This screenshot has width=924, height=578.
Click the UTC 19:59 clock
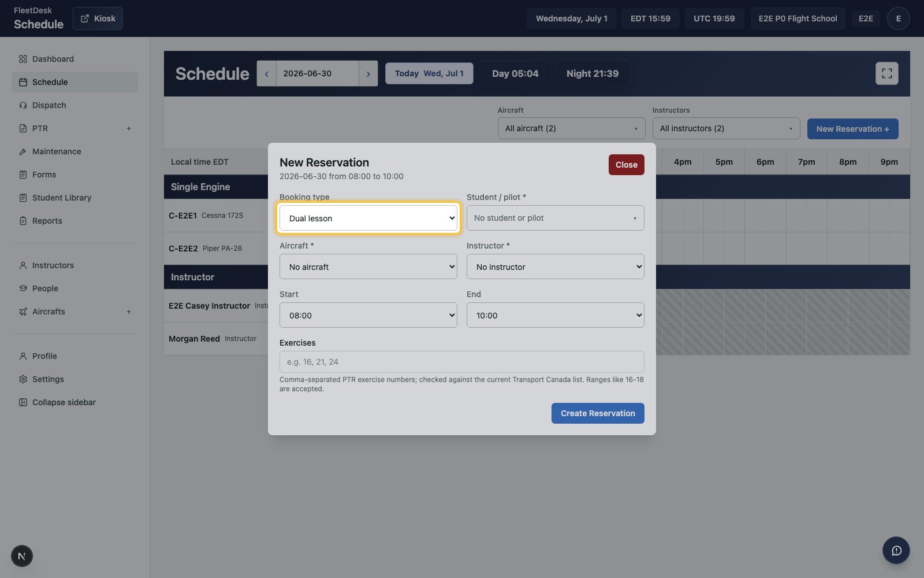(x=714, y=18)
